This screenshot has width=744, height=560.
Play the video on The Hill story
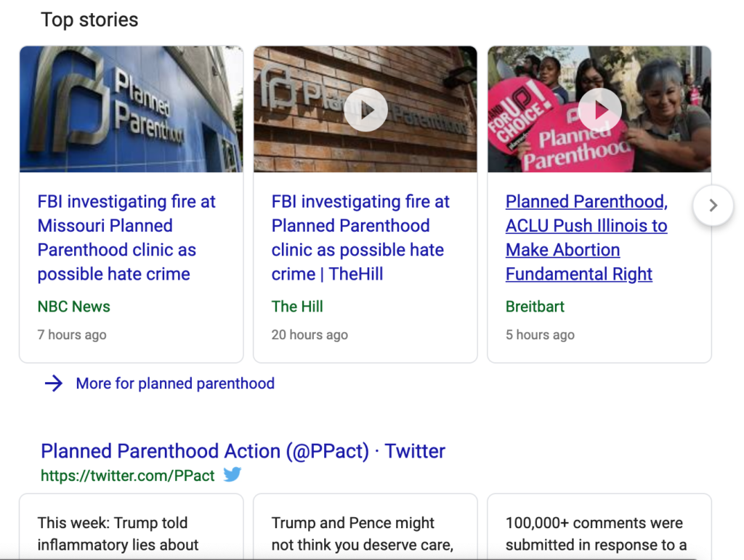tap(365, 110)
